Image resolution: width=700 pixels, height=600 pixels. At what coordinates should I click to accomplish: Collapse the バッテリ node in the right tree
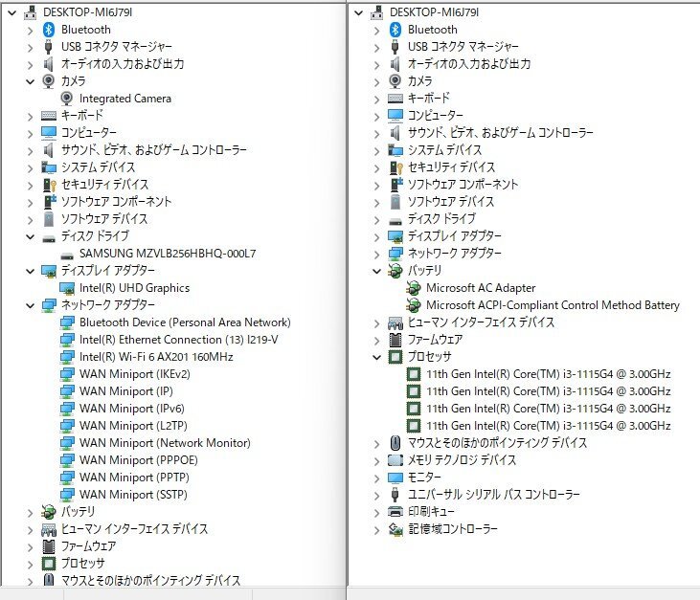(x=376, y=271)
